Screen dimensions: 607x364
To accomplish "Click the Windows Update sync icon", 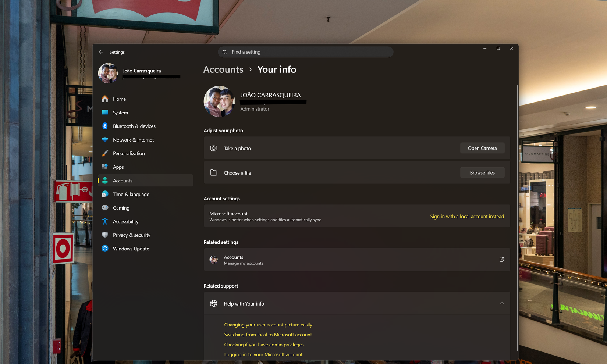I will tap(105, 249).
